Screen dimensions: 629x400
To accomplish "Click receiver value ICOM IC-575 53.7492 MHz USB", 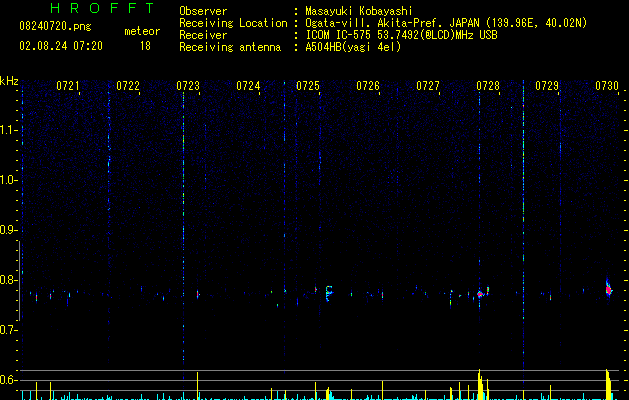I will point(402,35).
